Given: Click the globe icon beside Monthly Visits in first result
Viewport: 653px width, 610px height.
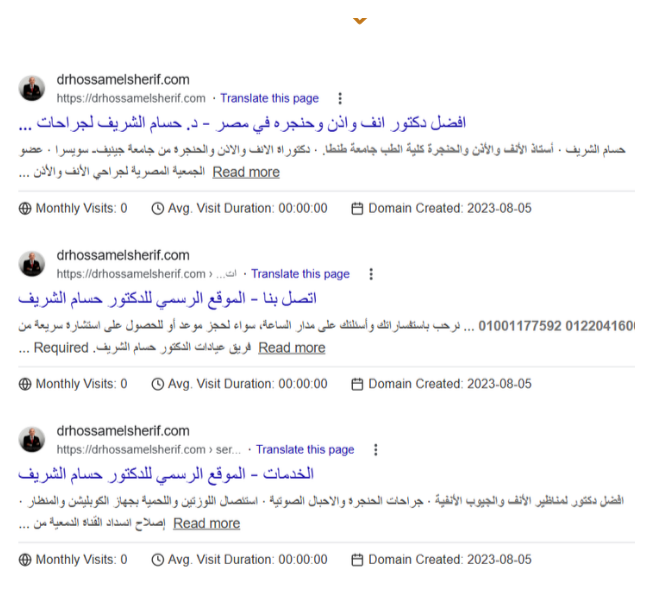Looking at the screenshot, I should coord(25,208).
